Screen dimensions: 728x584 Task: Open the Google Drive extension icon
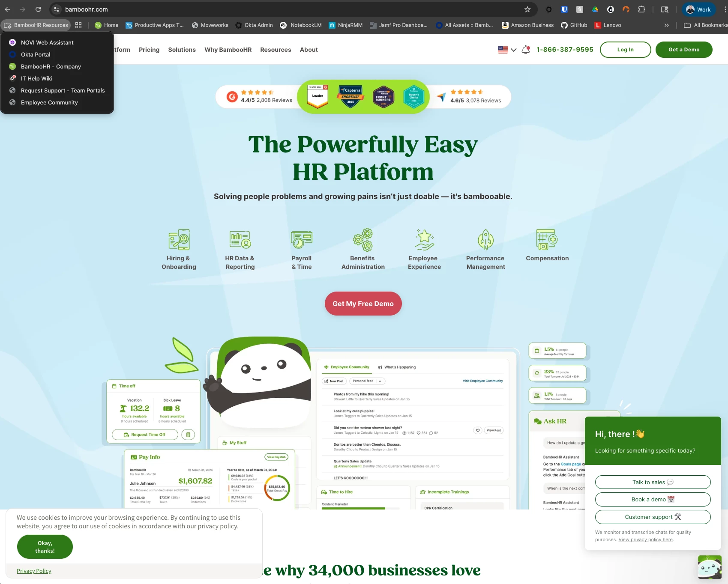click(x=595, y=9)
